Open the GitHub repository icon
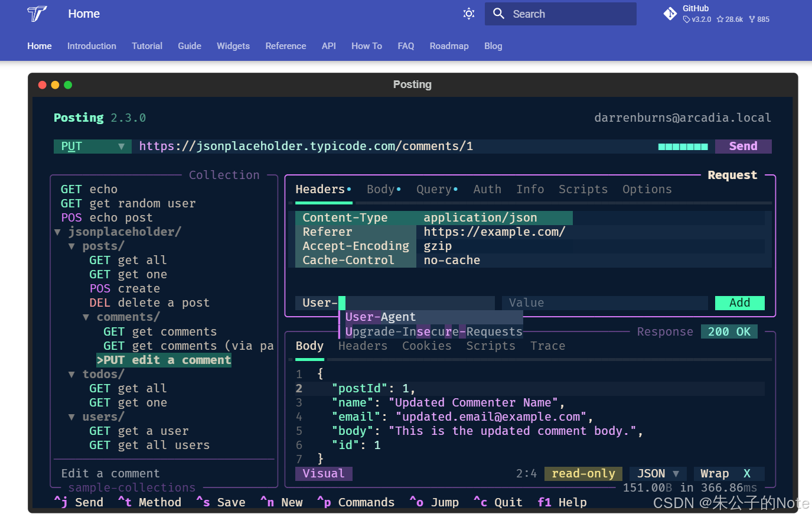 pyautogui.click(x=670, y=14)
